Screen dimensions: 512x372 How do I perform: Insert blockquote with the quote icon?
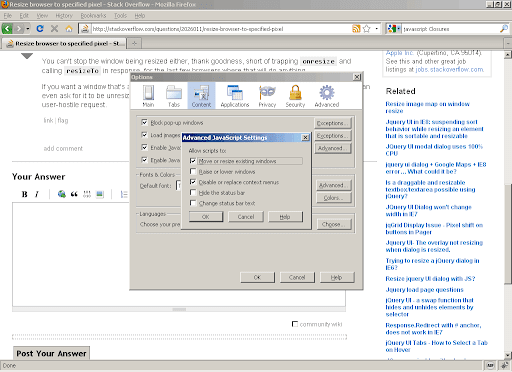(x=74, y=194)
